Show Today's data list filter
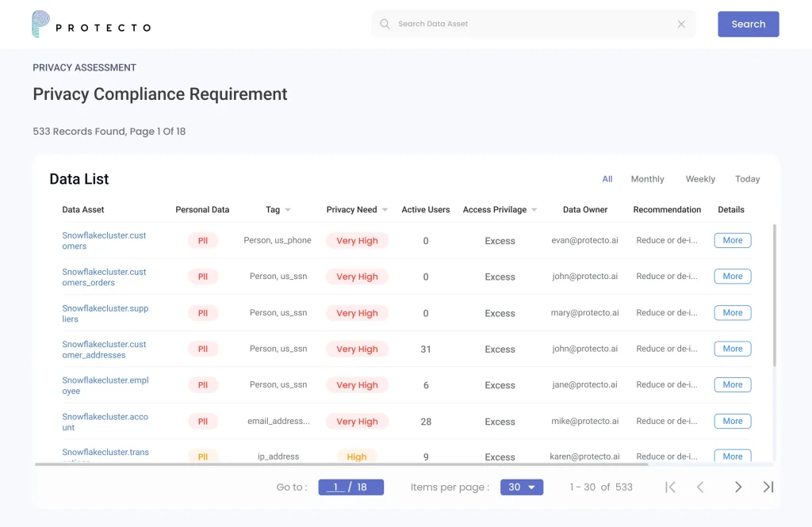This screenshot has width=812, height=527. tap(747, 179)
